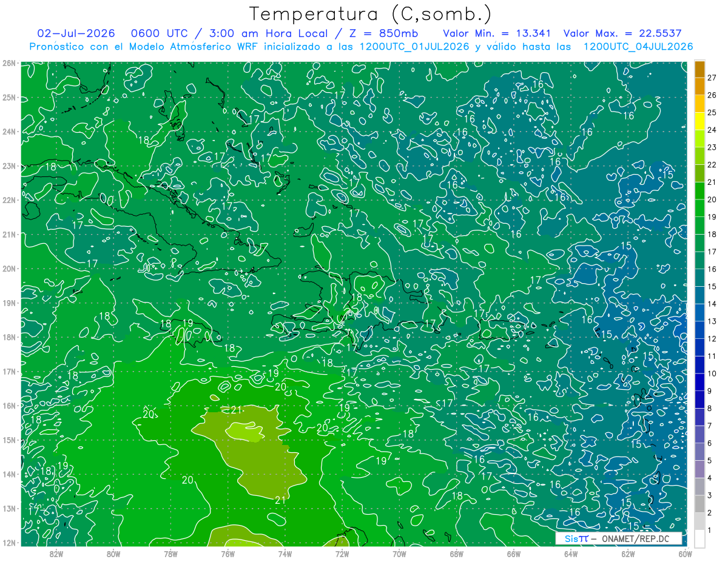Click the 70W longitude axis label

[399, 553]
